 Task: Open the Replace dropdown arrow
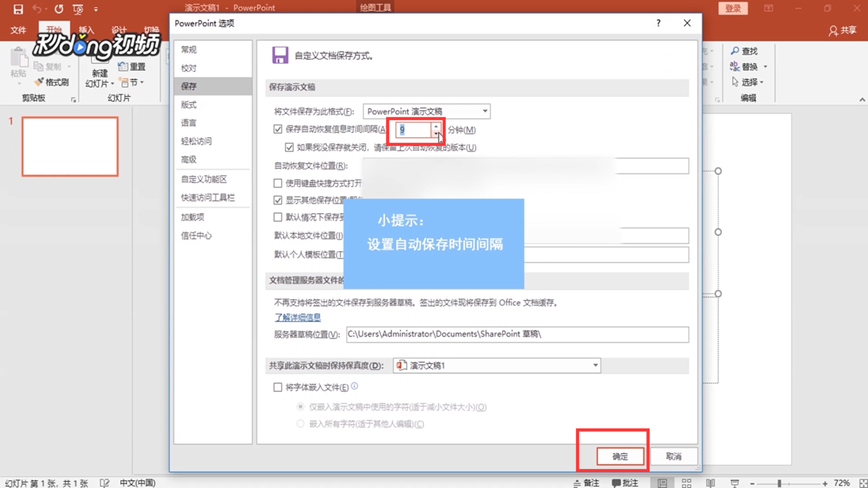[x=766, y=66]
